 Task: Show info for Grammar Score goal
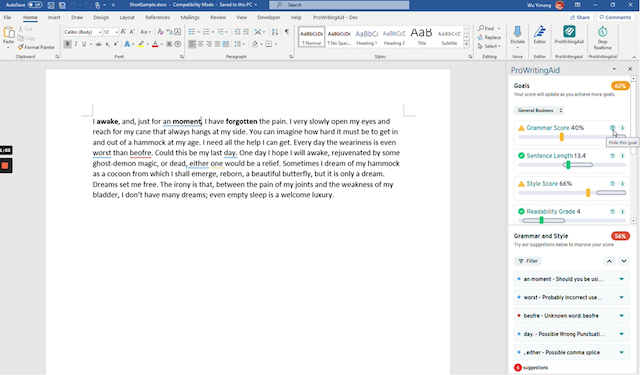click(622, 128)
